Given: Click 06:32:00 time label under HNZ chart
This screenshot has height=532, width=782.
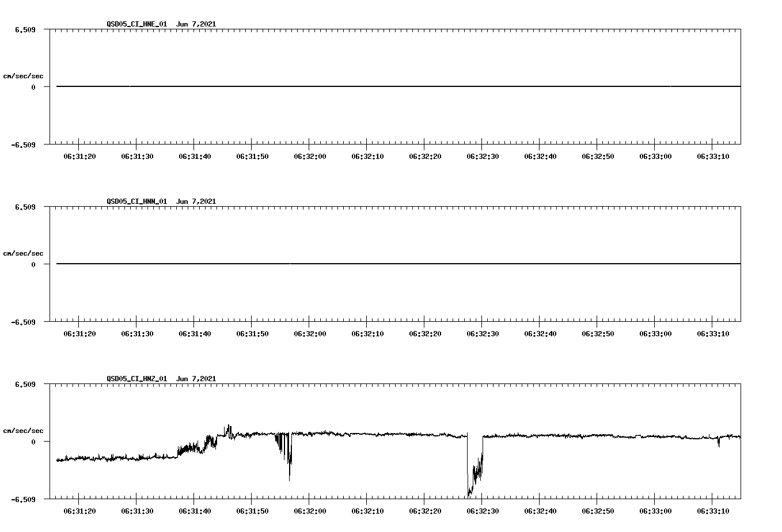Looking at the screenshot, I should click(x=310, y=511).
